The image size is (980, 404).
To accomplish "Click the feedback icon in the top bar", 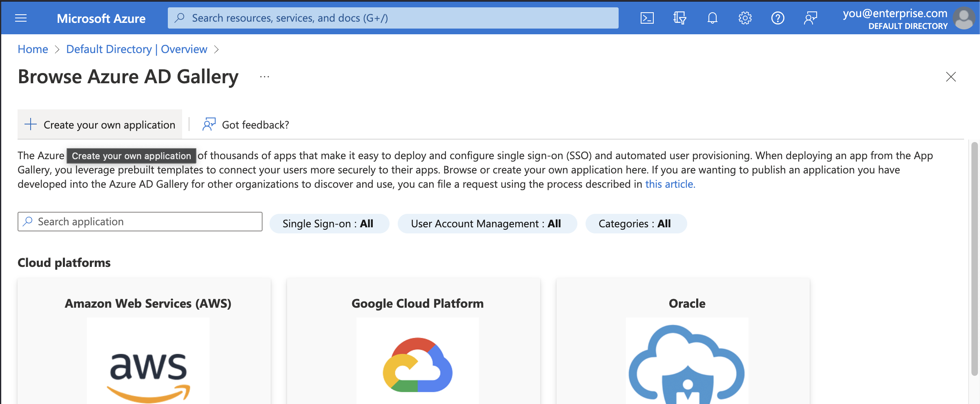I will (811, 18).
